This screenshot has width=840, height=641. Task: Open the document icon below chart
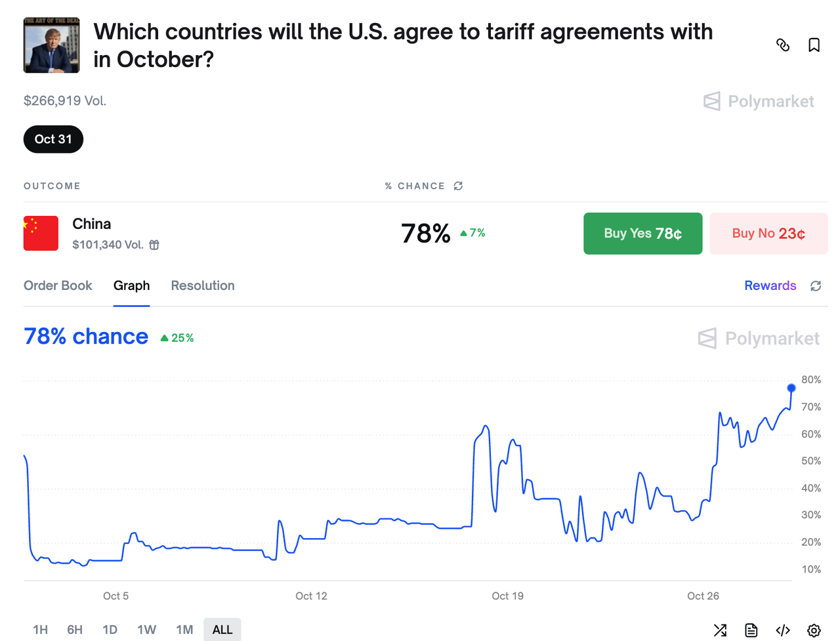click(x=751, y=631)
